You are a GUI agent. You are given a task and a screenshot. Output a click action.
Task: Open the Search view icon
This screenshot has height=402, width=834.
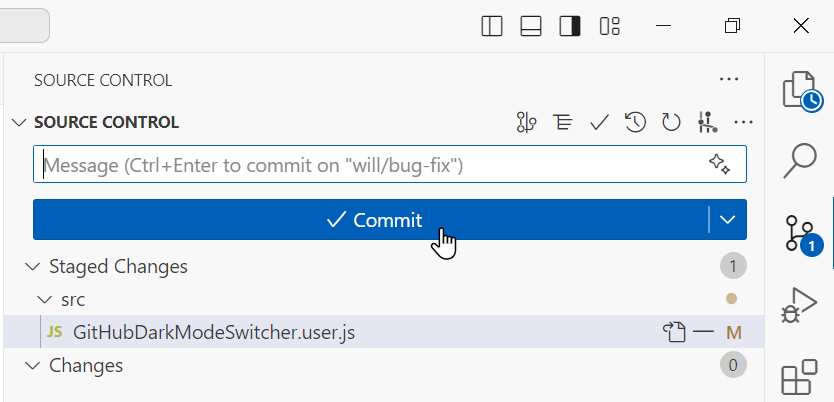(x=800, y=160)
